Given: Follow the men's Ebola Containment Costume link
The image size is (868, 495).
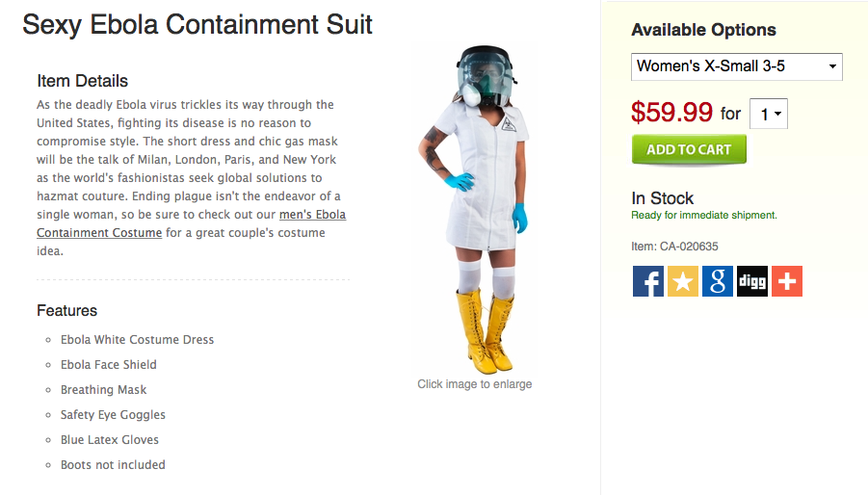Looking at the screenshot, I should pos(312,215).
